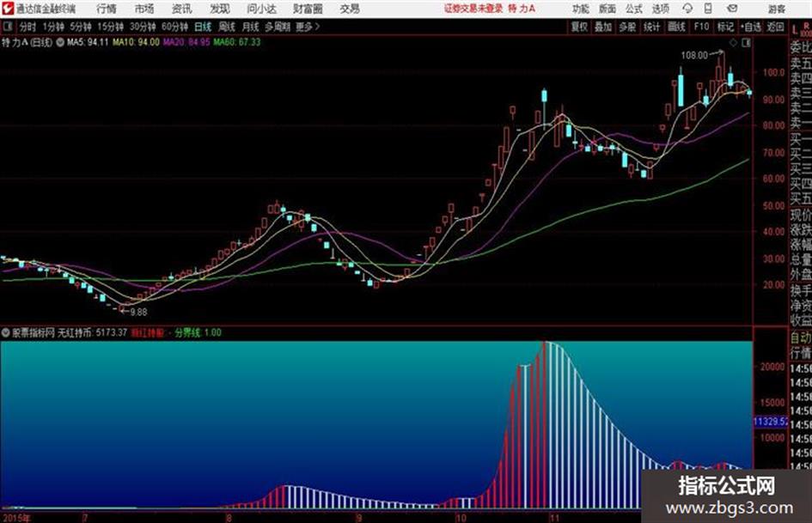This screenshot has width=812, height=523.
Task: Select the 月线 monthly chart tab
Action: 251,27
